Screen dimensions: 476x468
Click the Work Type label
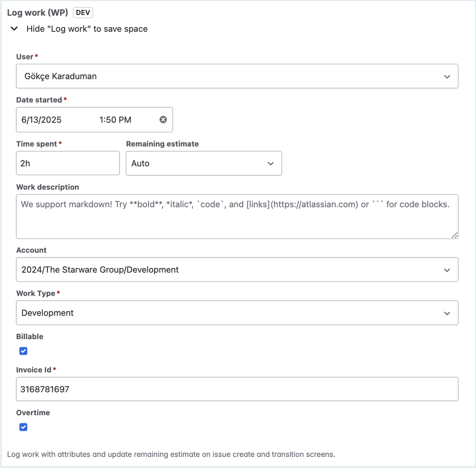click(36, 293)
